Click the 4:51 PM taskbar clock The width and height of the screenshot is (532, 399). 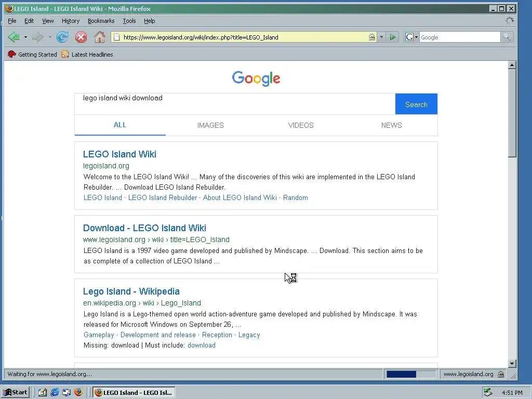[512, 393]
